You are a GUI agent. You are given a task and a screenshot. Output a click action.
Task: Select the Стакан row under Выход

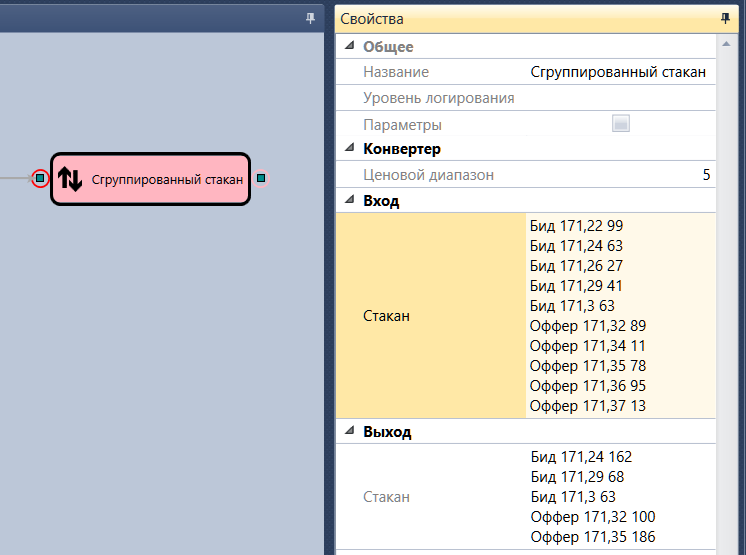pyautogui.click(x=526, y=497)
